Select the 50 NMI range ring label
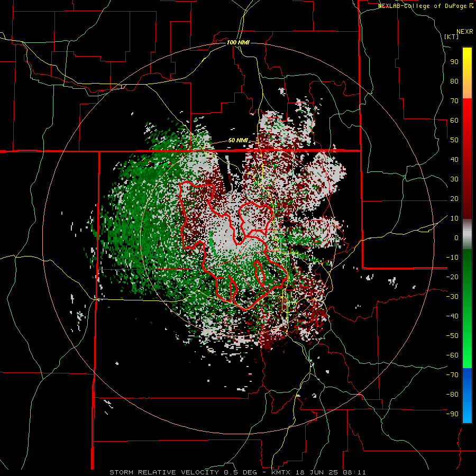 [238, 140]
